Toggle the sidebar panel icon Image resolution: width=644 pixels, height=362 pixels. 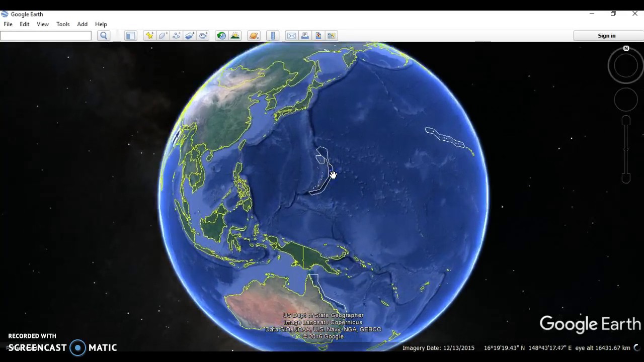(x=130, y=36)
